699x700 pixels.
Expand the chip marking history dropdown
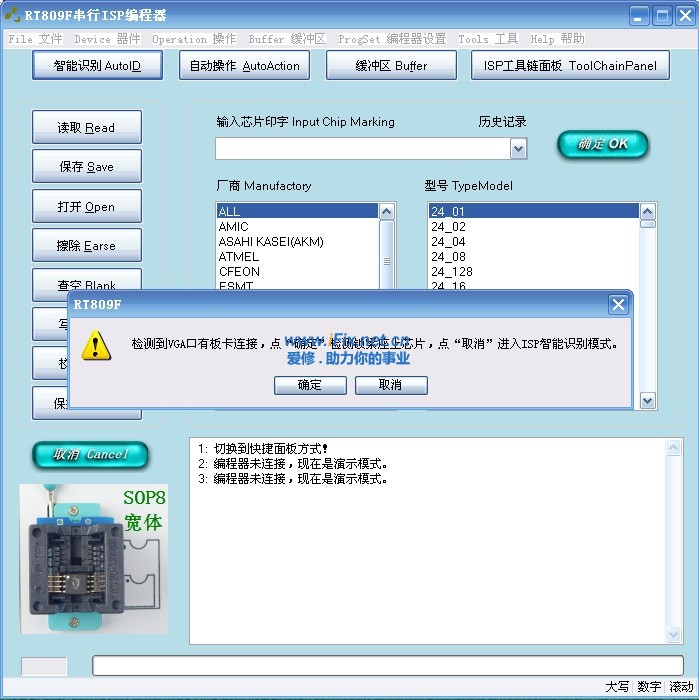tap(518, 149)
